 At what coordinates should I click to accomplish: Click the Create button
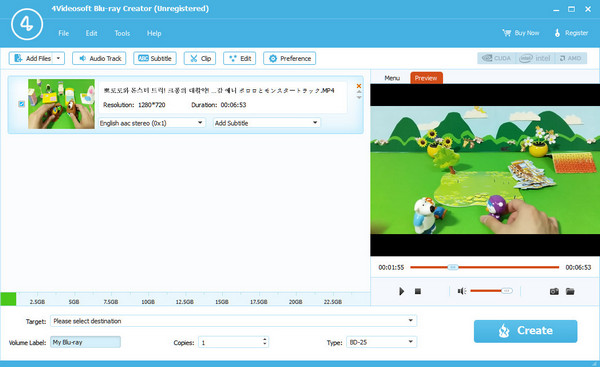(x=525, y=331)
